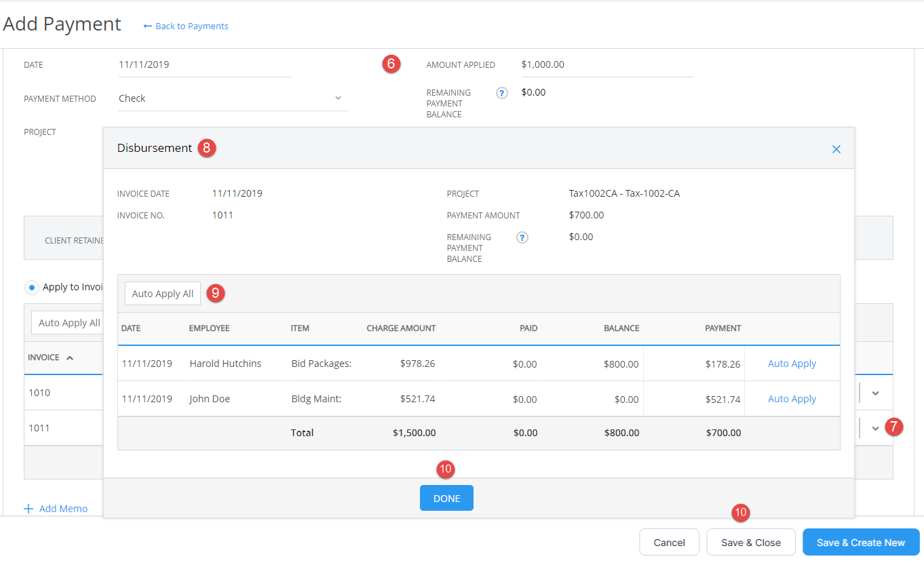Viewport: 924px width, 563px height.
Task: Click the Balance column header
Action: (622, 328)
